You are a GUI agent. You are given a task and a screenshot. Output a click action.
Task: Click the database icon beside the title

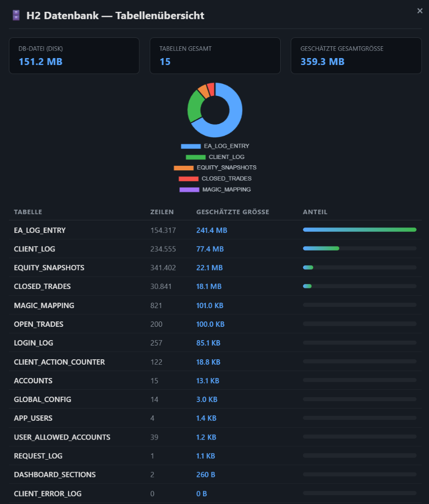[x=16, y=16]
